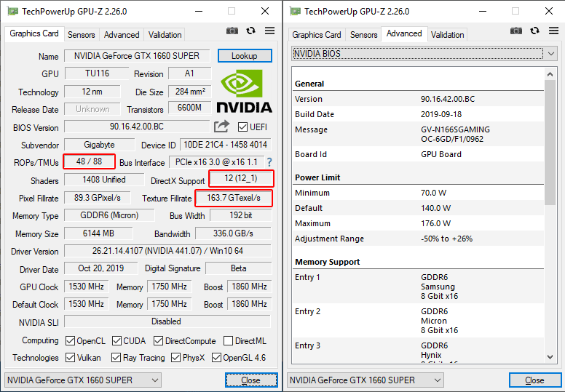
Task: Click the Memory Type field GDDR6 (Micron)
Action: (109, 215)
